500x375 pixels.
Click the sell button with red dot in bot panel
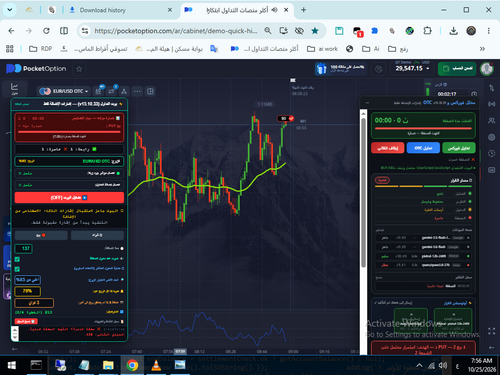coord(41,235)
